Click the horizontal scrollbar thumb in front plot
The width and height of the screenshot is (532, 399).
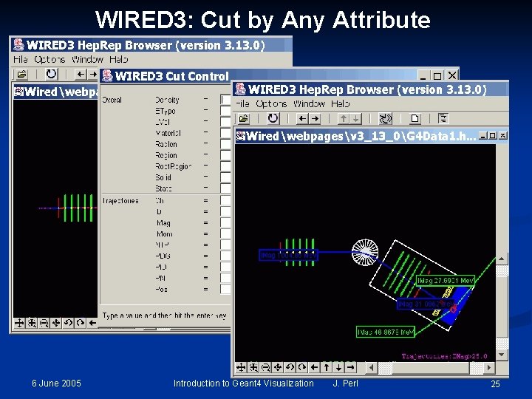[x=431, y=367]
